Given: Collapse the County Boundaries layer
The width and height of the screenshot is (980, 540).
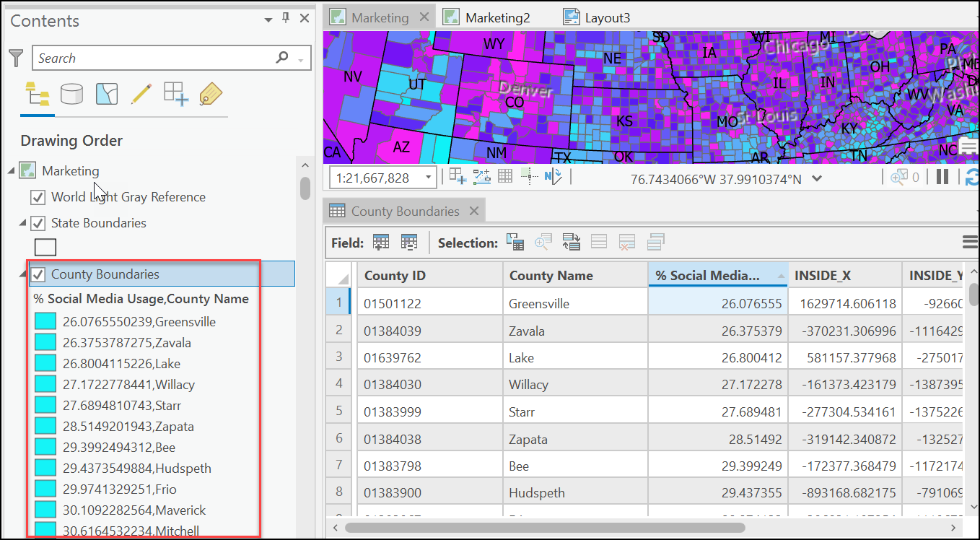Looking at the screenshot, I should click(x=23, y=275).
